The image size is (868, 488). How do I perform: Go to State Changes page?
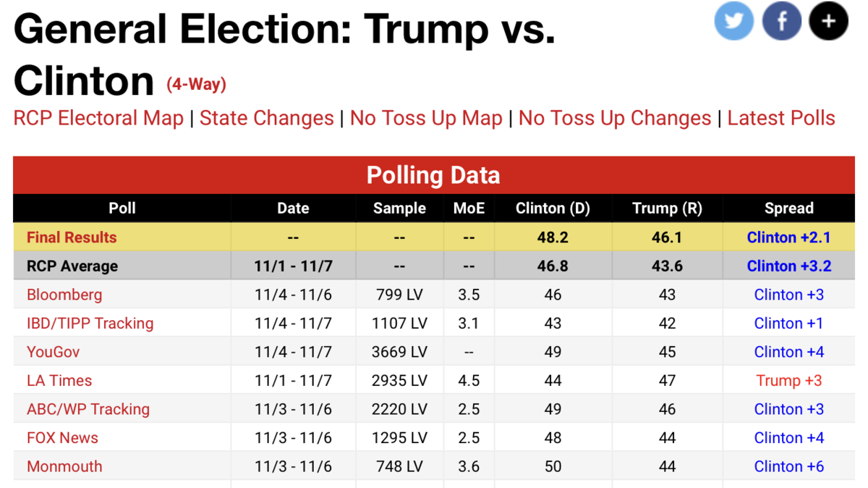tap(266, 118)
